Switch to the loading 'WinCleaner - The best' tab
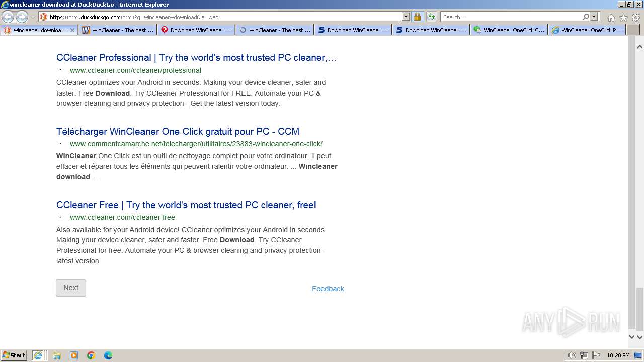Image resolution: width=644 pixels, height=362 pixels. tap(275, 30)
